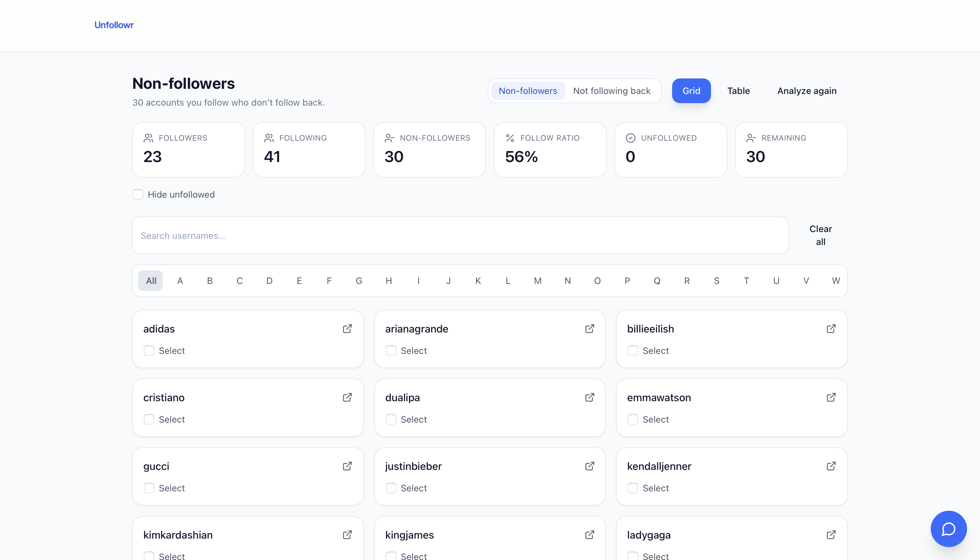980x560 pixels.
Task: Click the Followers people icon
Action: [148, 138]
